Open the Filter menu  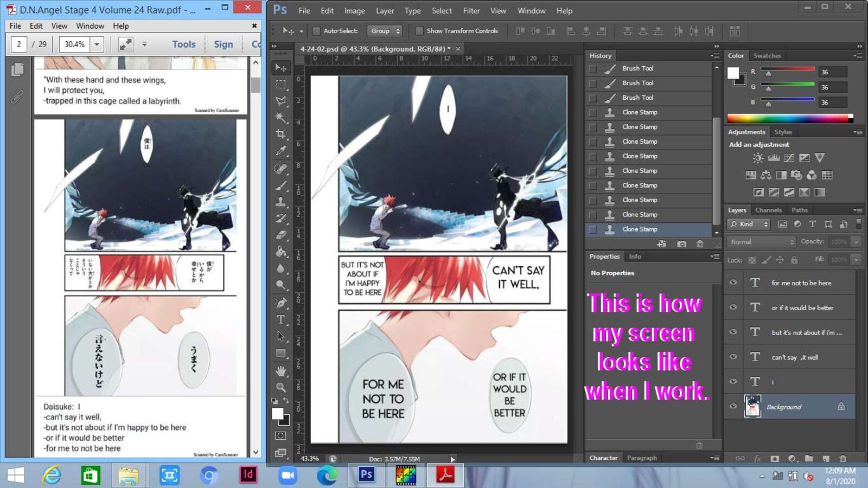[x=471, y=10]
